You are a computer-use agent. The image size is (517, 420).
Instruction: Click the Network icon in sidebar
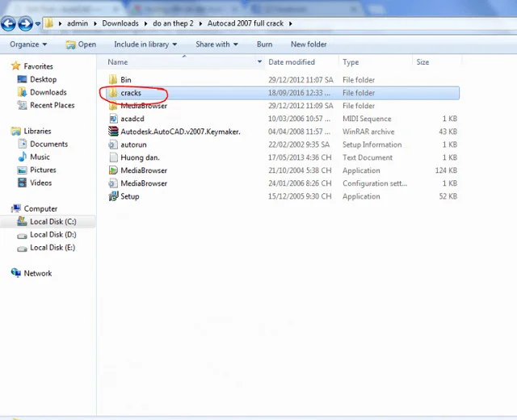[x=15, y=273]
